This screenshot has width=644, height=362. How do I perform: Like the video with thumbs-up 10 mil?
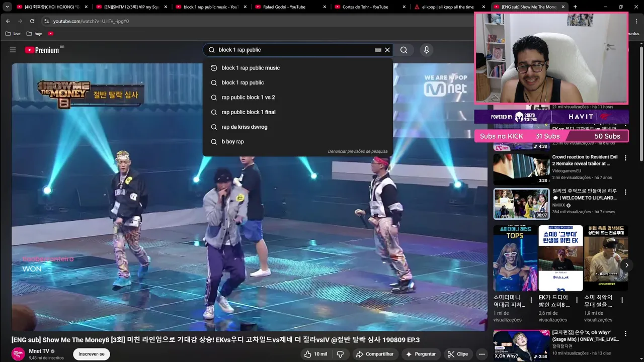pos(315,354)
